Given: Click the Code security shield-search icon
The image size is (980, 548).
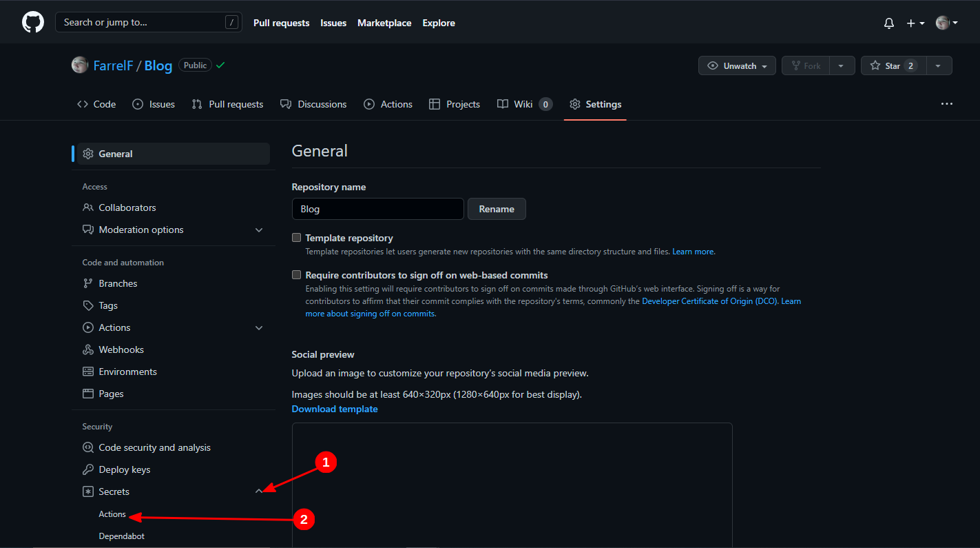Looking at the screenshot, I should 88,447.
